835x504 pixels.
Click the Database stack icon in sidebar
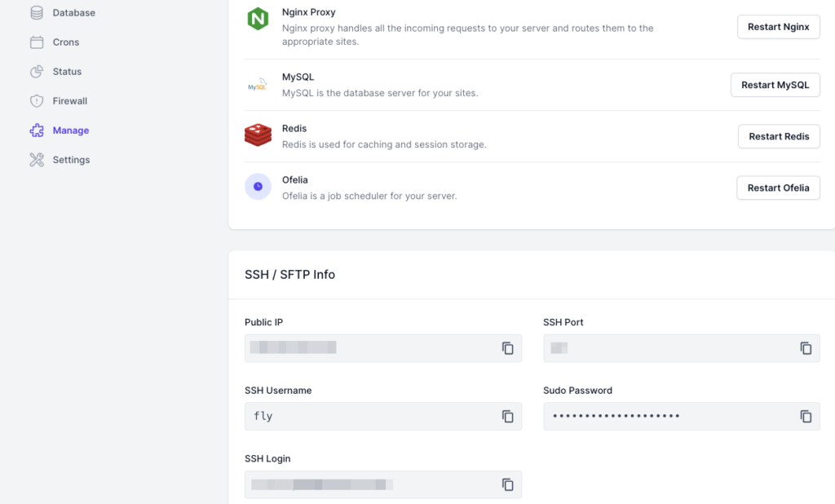[37, 12]
